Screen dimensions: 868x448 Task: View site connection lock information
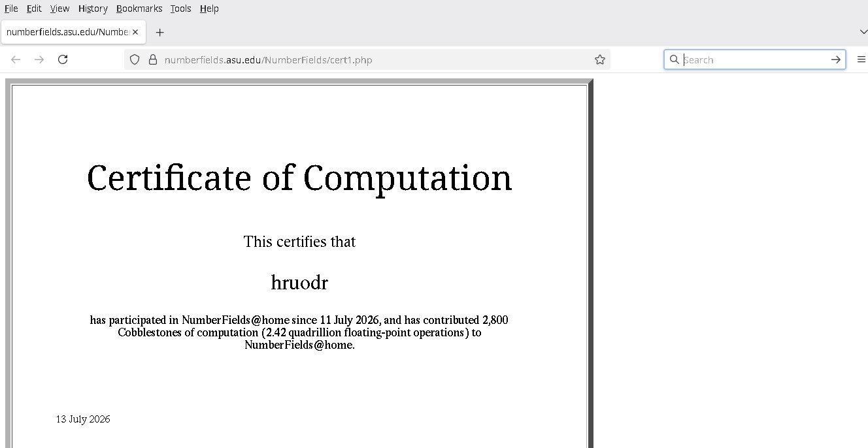pyautogui.click(x=153, y=59)
